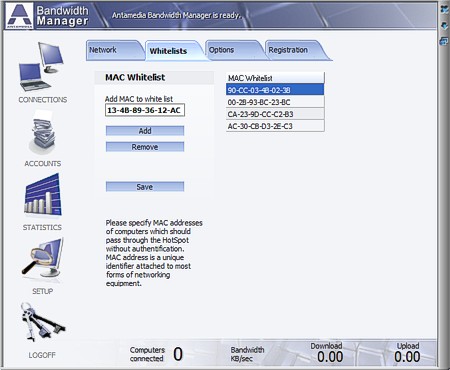This screenshot has height=370, width=450.
Task: Click the Add button
Action: click(145, 131)
